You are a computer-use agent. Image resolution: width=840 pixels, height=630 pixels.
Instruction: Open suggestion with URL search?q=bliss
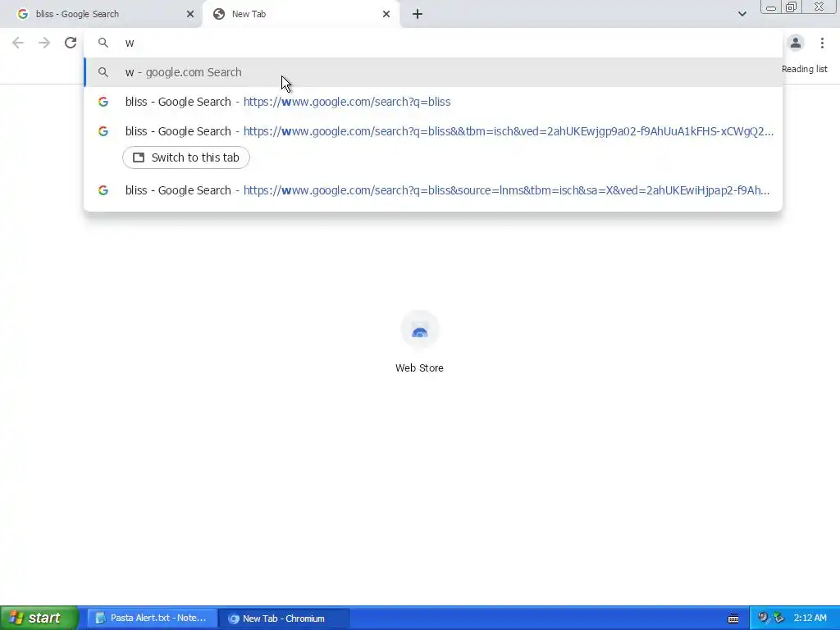tap(433, 102)
